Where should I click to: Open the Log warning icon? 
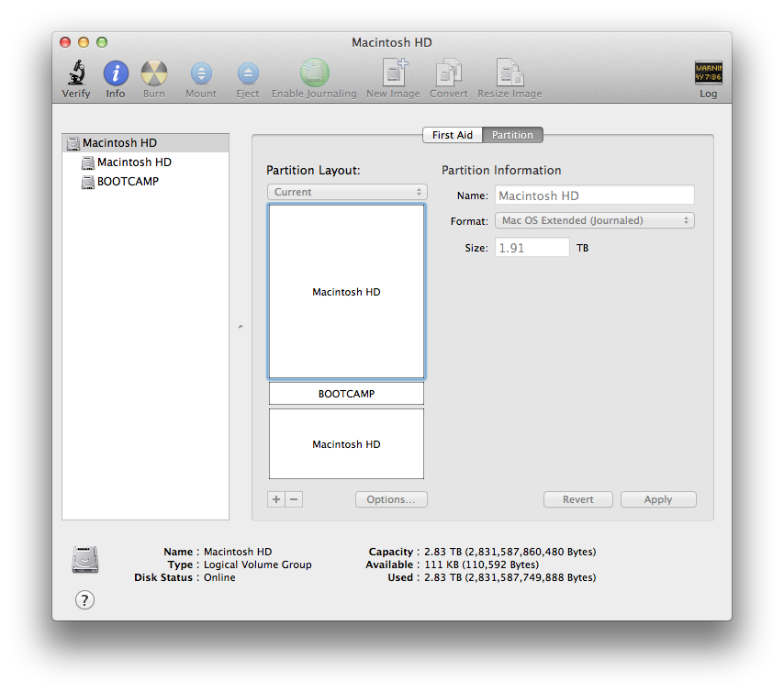(708, 73)
